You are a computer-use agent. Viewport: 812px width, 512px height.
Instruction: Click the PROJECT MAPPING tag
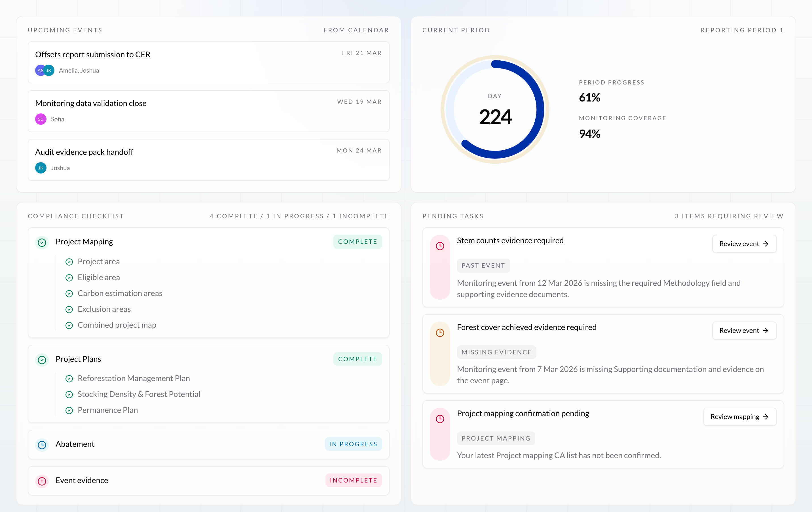(496, 438)
